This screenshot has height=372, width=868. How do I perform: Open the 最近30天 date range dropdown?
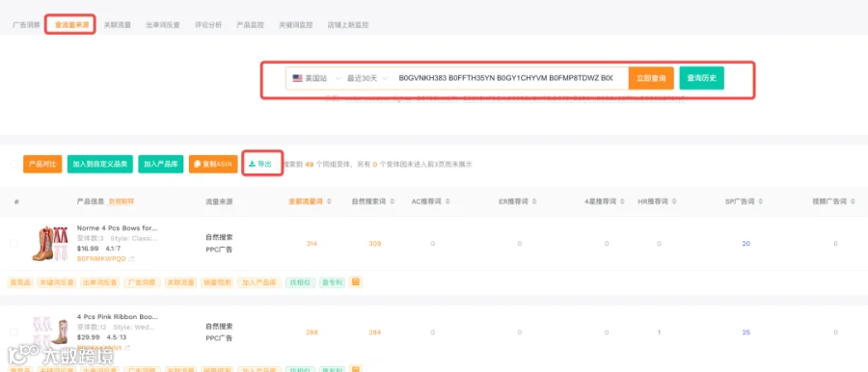pyautogui.click(x=367, y=78)
